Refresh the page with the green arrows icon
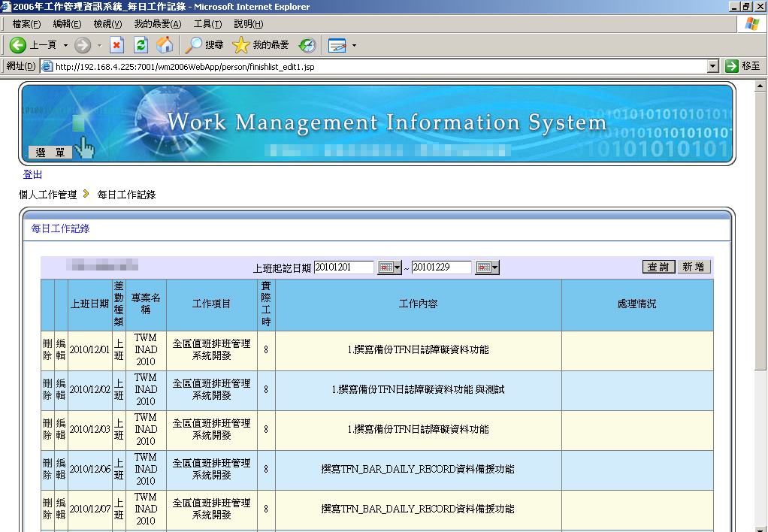Viewport: 768px width, 532px height. point(141,45)
